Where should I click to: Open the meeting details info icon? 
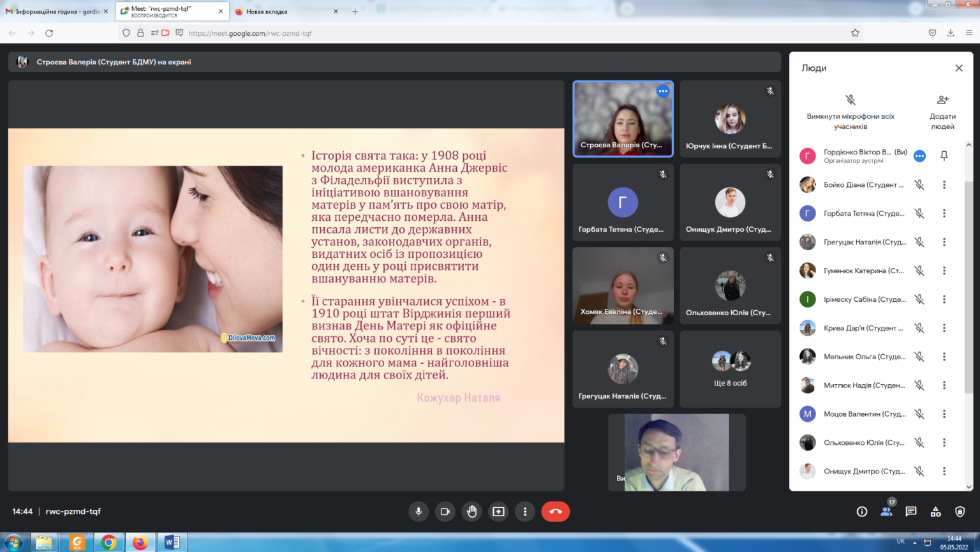click(x=861, y=511)
